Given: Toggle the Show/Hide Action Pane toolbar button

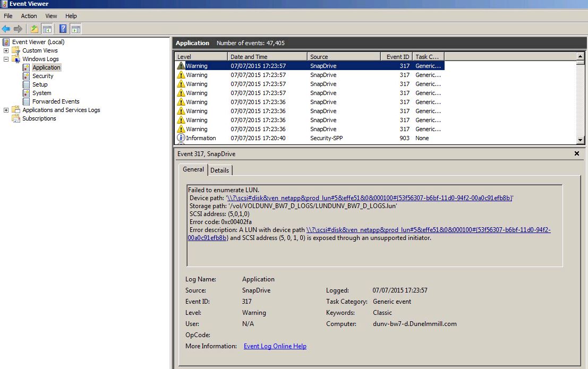Looking at the screenshot, I should (76, 29).
